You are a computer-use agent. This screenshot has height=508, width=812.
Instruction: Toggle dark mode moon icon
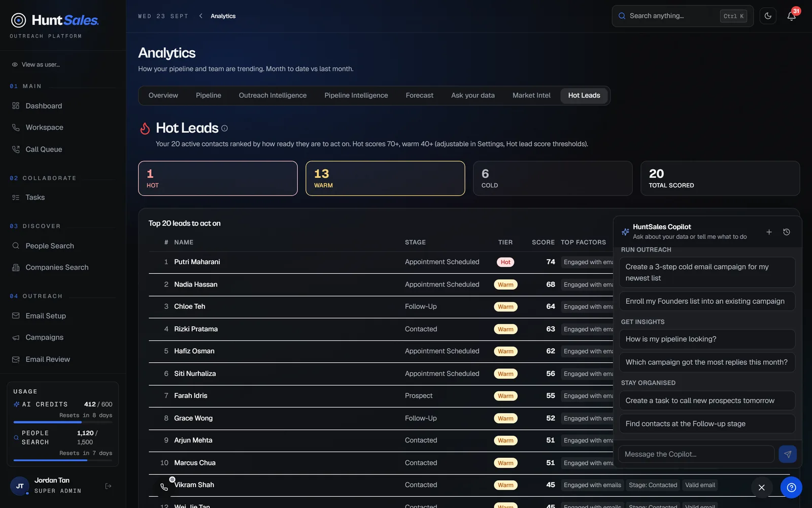(768, 16)
